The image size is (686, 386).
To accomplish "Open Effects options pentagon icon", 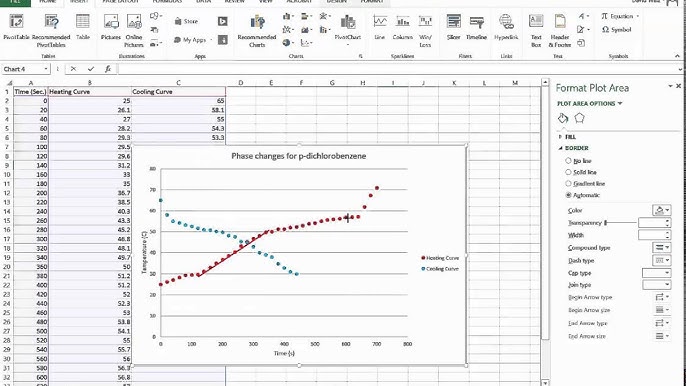I will tap(579, 118).
